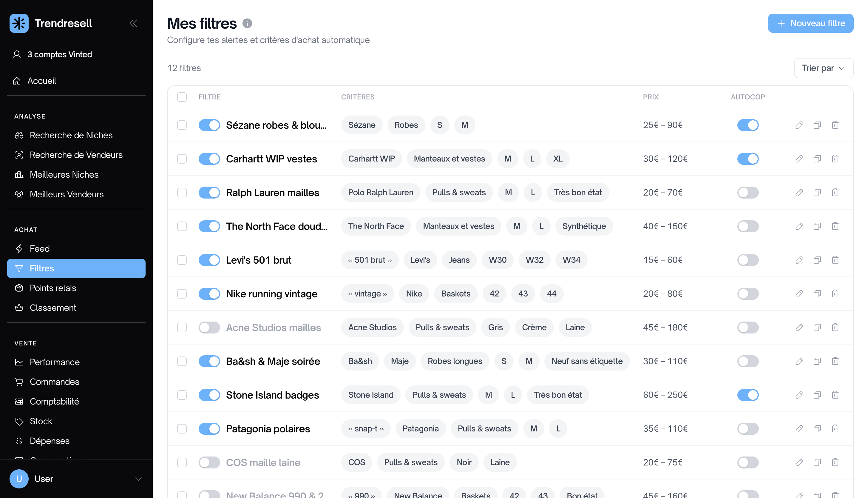
Task: Duplicate the Nike running vintage filter
Action: coord(817,294)
